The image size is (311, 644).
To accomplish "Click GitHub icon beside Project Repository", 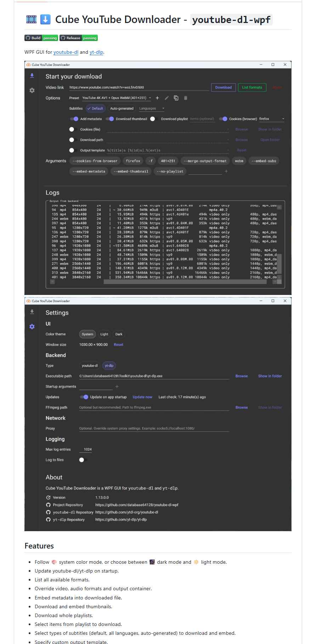I will pos(48,505).
